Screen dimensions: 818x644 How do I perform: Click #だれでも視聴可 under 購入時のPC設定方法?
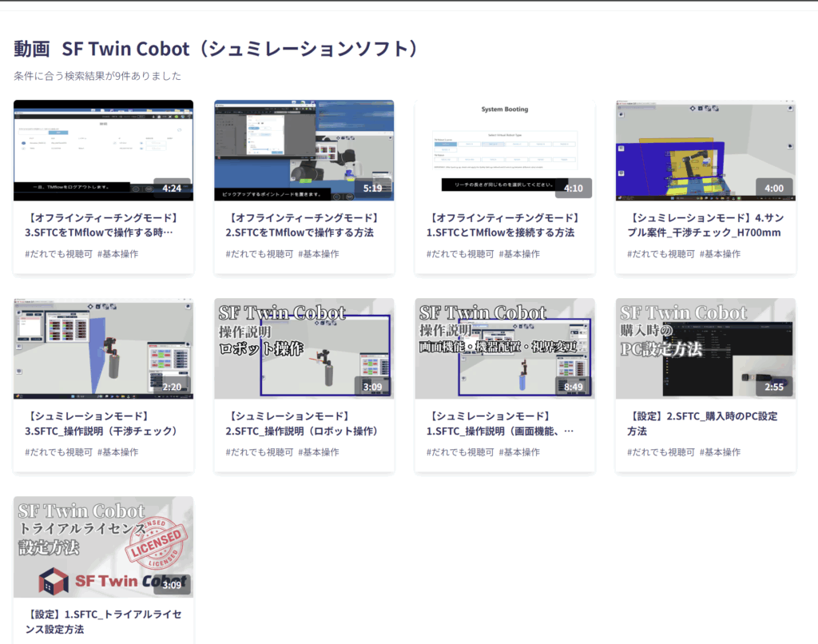point(661,452)
